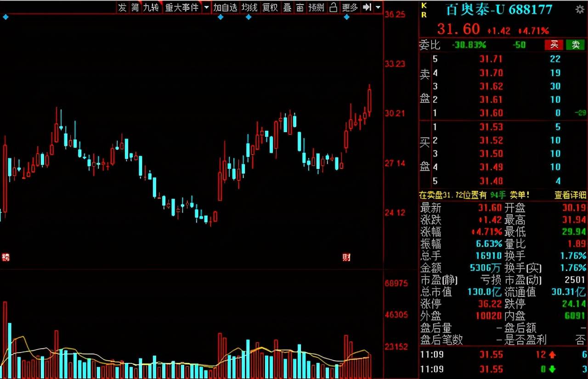Toggle the chart lock icon

click(334, 7)
